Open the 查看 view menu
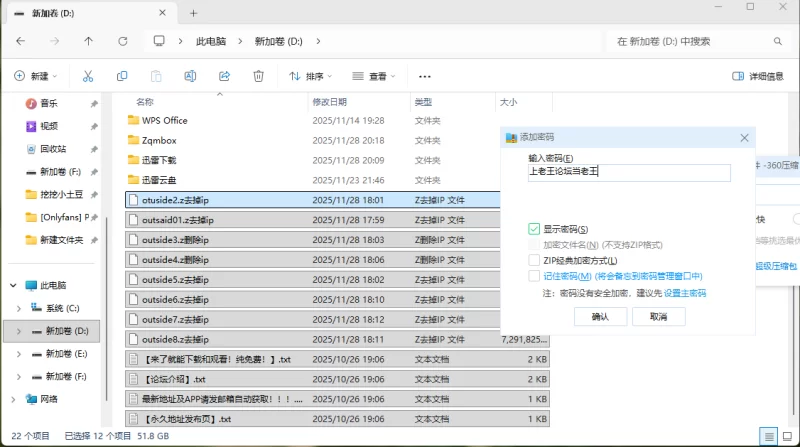Viewport: 800px width, 447px height. [x=374, y=76]
